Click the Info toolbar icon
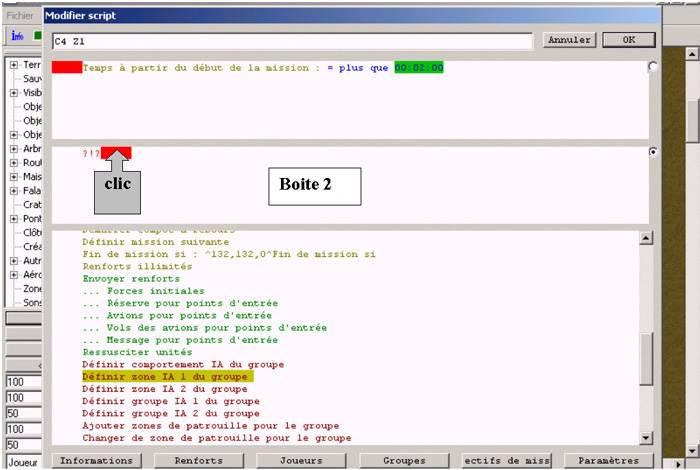 (x=17, y=36)
